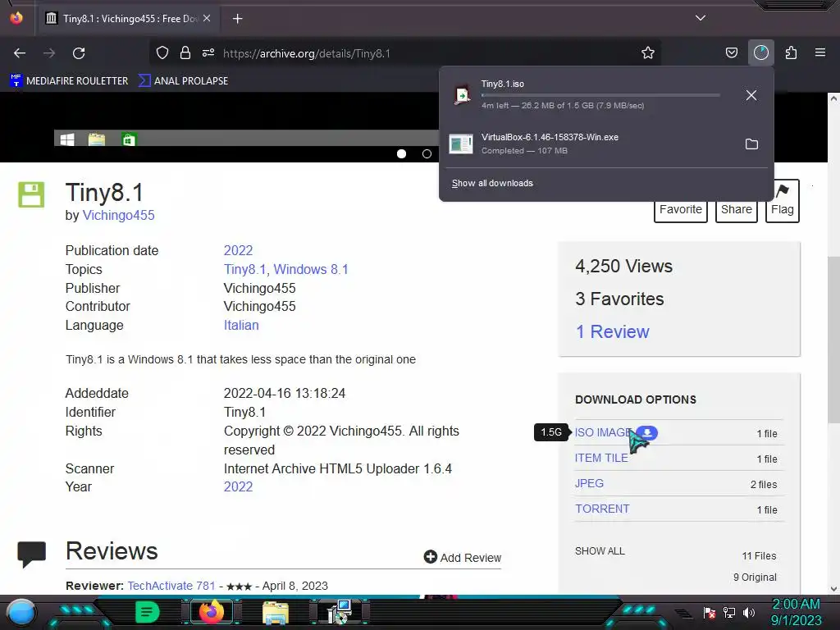This screenshot has height=630, width=840.
Task: Click the green floppy disk software icon
Action: pos(31,194)
